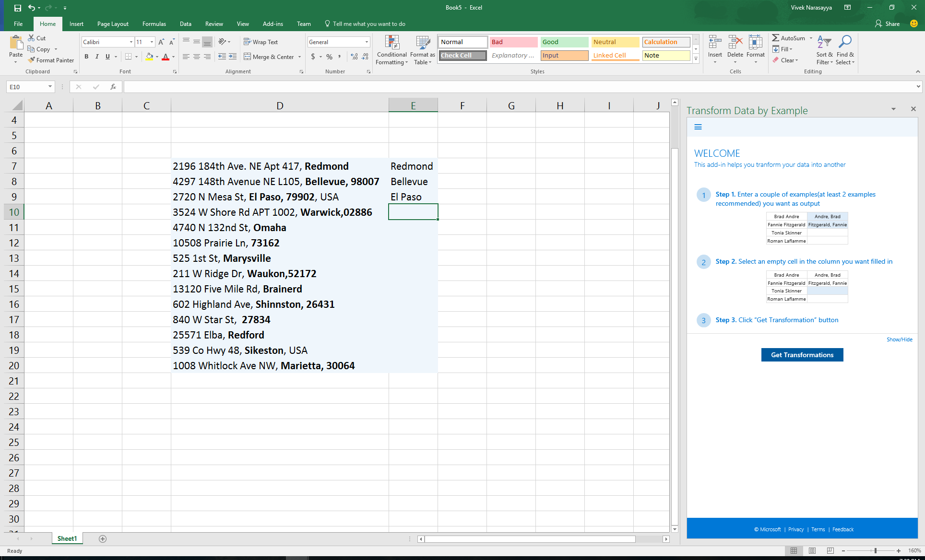Viewport: 925px width, 560px height.
Task: Add a new sheet with plus icon
Action: pyautogui.click(x=103, y=539)
